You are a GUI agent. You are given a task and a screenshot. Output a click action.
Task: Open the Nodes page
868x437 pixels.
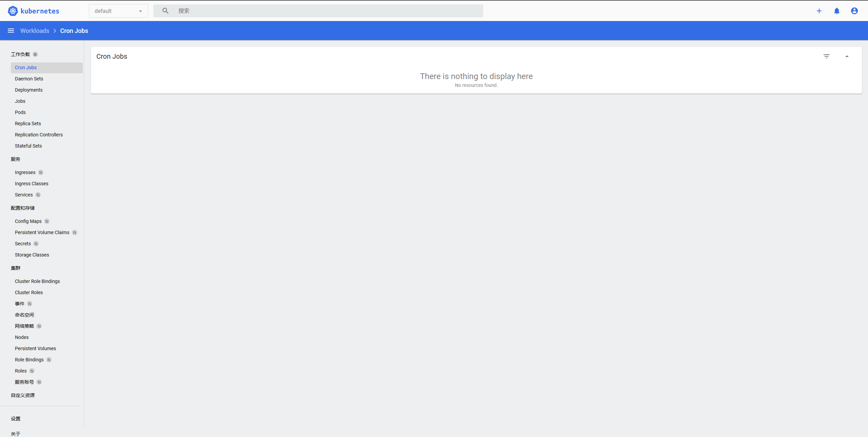[x=22, y=337]
